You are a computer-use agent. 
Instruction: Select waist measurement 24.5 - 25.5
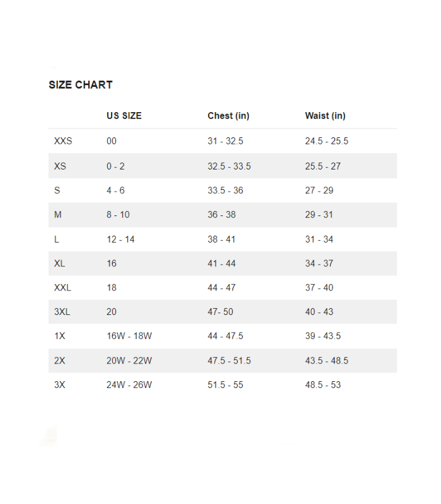(x=327, y=141)
